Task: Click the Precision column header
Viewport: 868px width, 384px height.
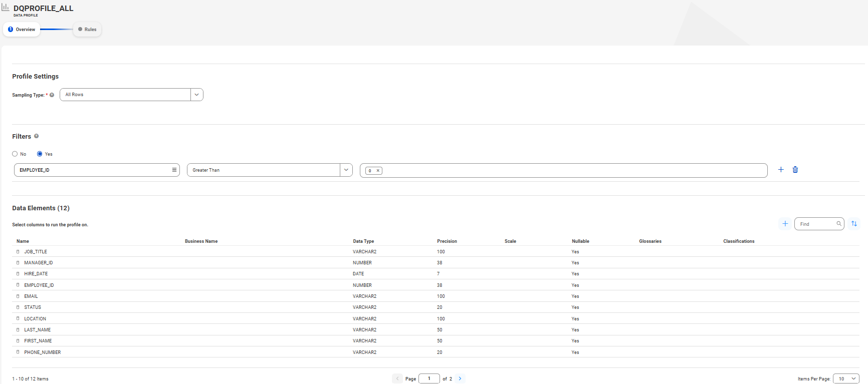Action: tap(447, 241)
